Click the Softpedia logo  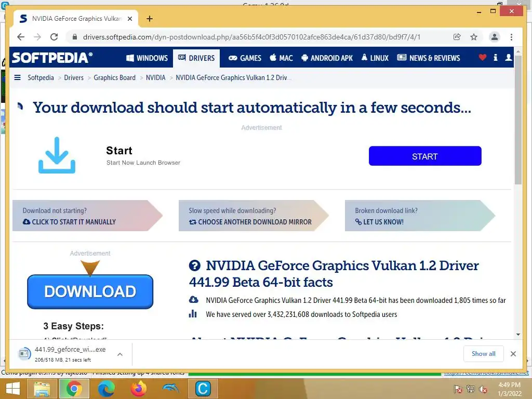tap(52, 58)
